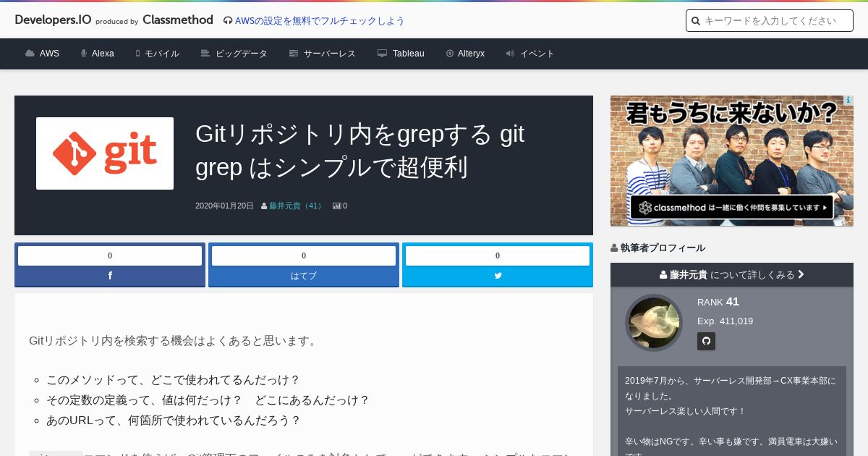Screen dimensions: 868x456
Task: Open the Developers.IO home logo
Action: [53, 20]
